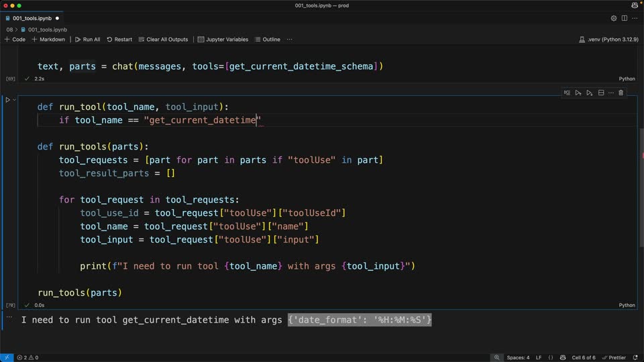Open notifications bell in status bar
Image resolution: width=644 pixels, height=362 pixels.
635,357
